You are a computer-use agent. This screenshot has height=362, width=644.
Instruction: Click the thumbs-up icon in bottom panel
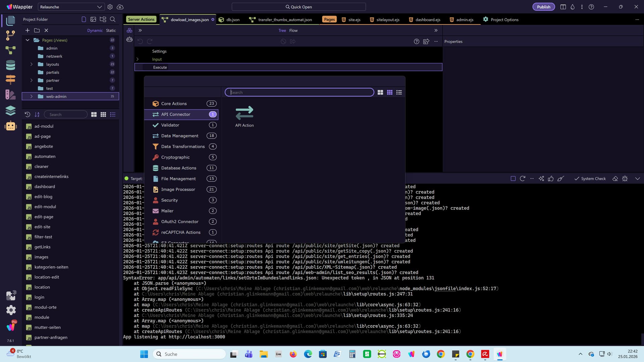[x=551, y=179]
